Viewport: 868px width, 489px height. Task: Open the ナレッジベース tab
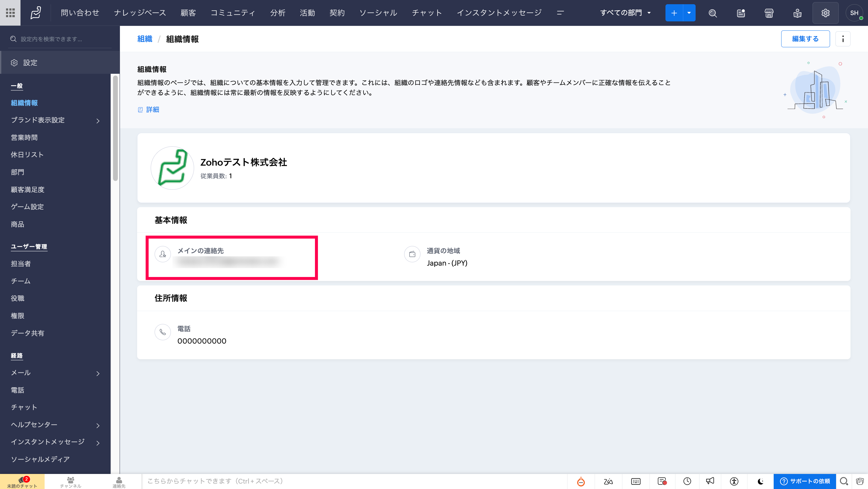(140, 13)
